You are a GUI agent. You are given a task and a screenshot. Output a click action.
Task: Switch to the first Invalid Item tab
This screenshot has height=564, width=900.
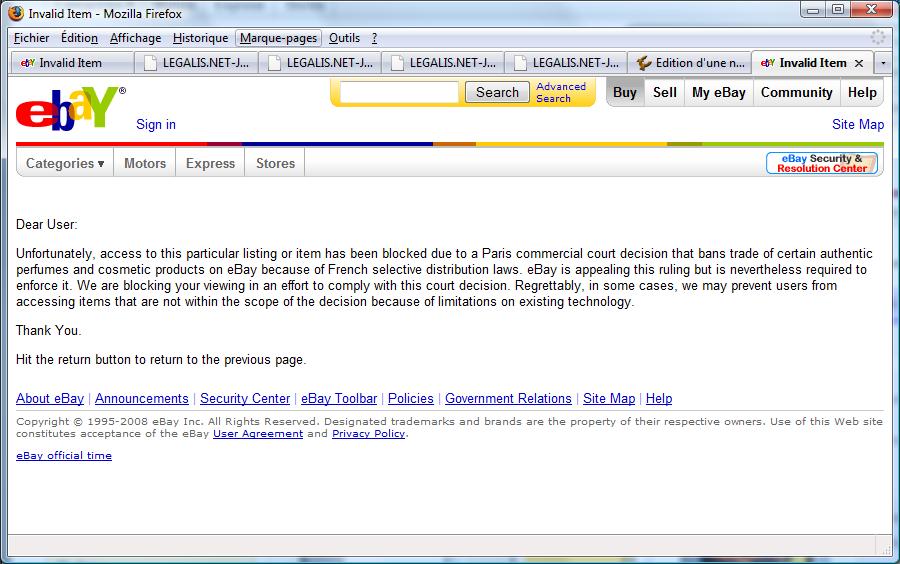pyautogui.click(x=71, y=63)
